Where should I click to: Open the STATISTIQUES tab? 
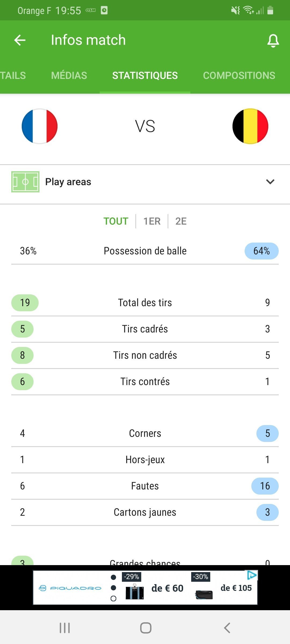tap(145, 75)
